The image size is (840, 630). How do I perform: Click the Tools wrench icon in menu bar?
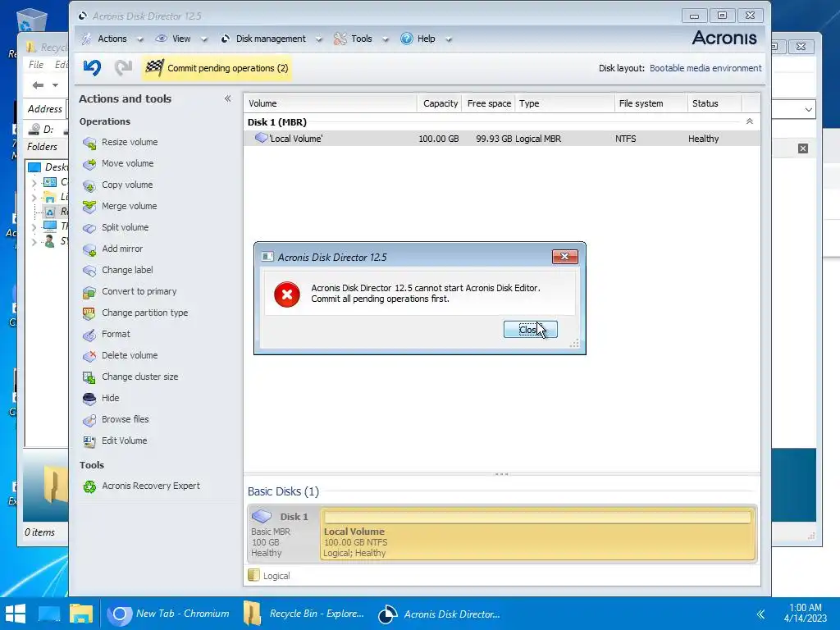pos(340,39)
